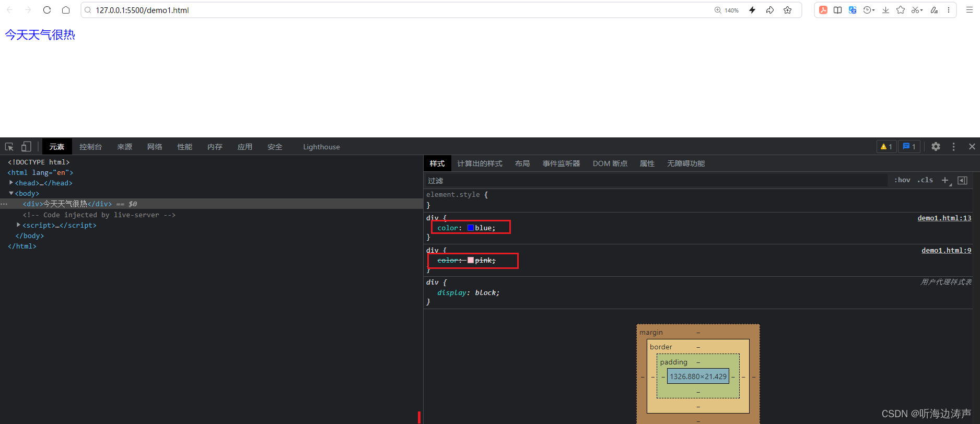Viewport: 980px width, 424px height.
Task: Open DevTools three-dot customize menu
Action: click(x=953, y=147)
